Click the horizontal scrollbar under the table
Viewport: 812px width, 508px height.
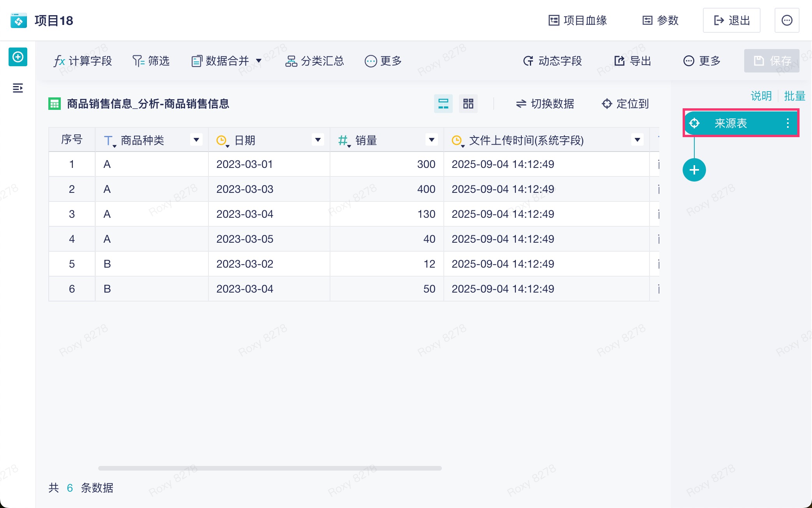coord(270,468)
